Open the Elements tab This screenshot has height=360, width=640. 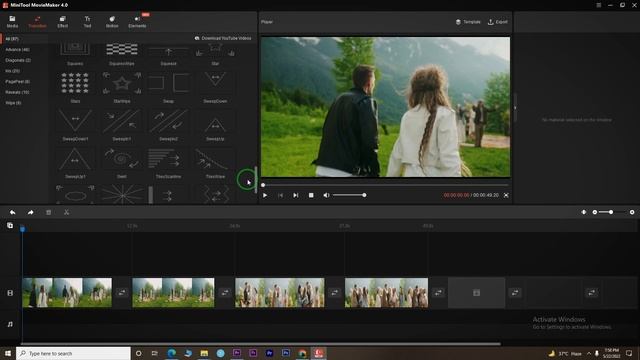pyautogui.click(x=137, y=22)
